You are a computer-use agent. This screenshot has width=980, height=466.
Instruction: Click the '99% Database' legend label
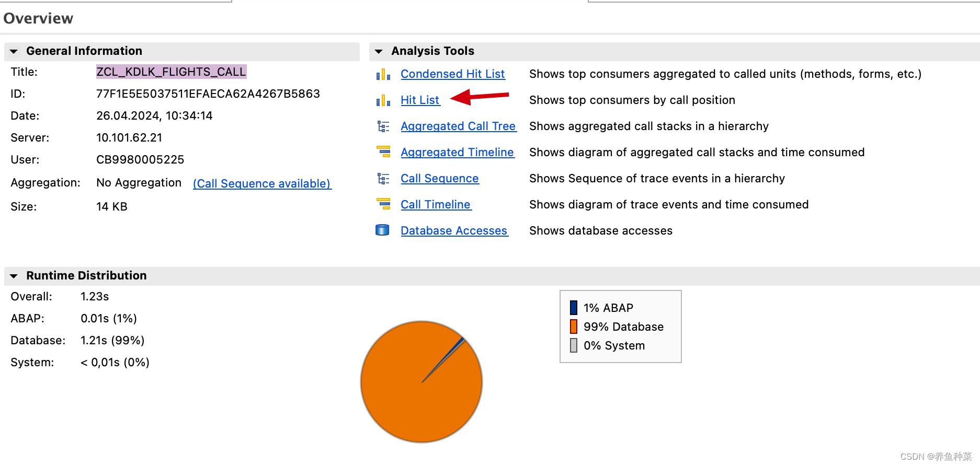click(623, 327)
